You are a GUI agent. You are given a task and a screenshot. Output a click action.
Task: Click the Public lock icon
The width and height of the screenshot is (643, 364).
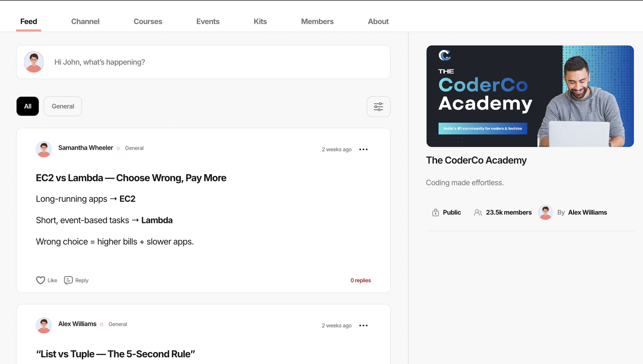tap(435, 213)
